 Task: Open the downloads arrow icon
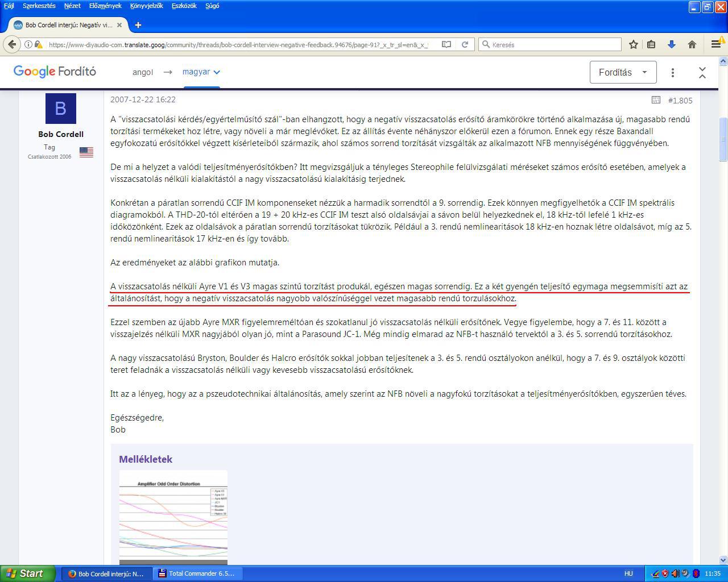[672, 44]
